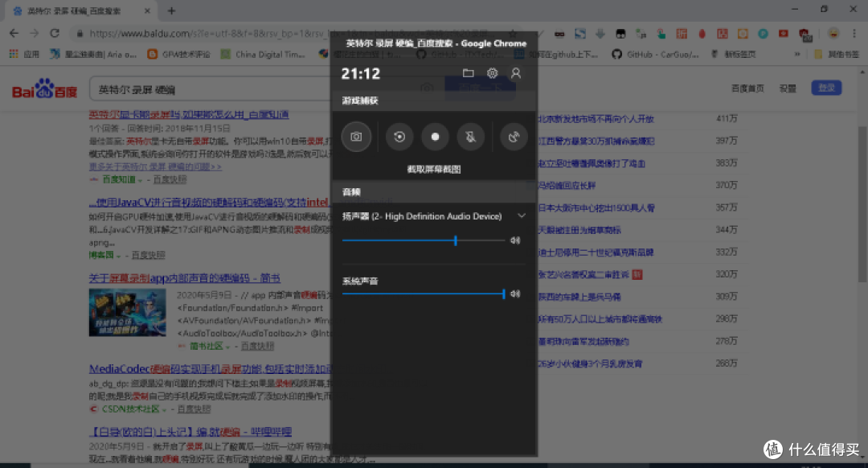Open Baidu homepage link at top right
This screenshot has height=468, width=868.
click(x=748, y=88)
